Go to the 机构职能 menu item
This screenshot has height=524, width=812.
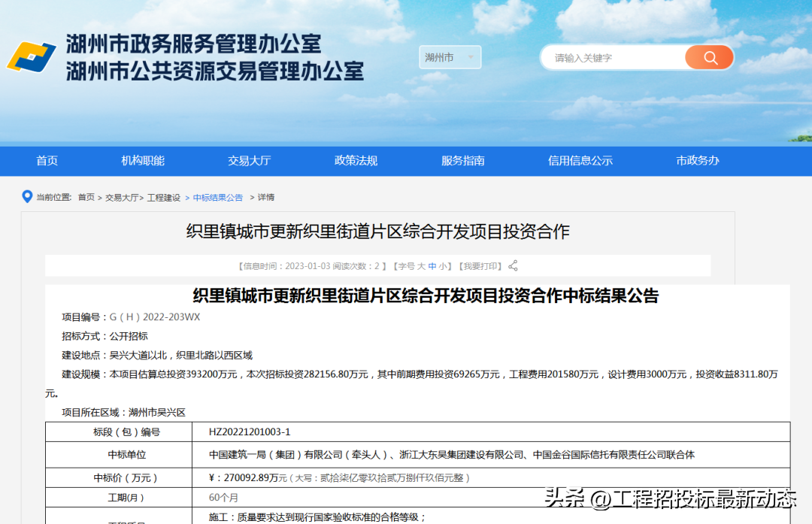[142, 161]
